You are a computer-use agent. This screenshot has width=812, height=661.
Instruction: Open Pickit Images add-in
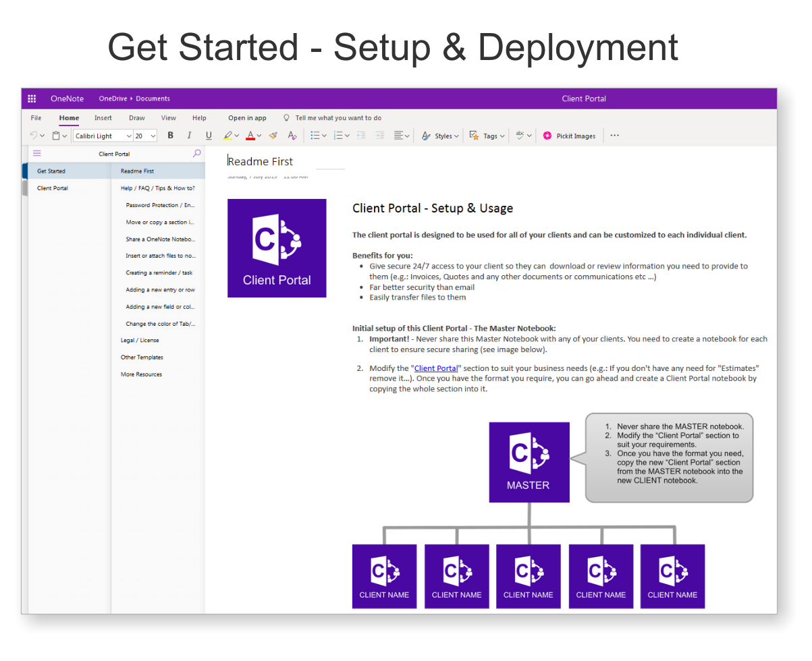(x=569, y=136)
